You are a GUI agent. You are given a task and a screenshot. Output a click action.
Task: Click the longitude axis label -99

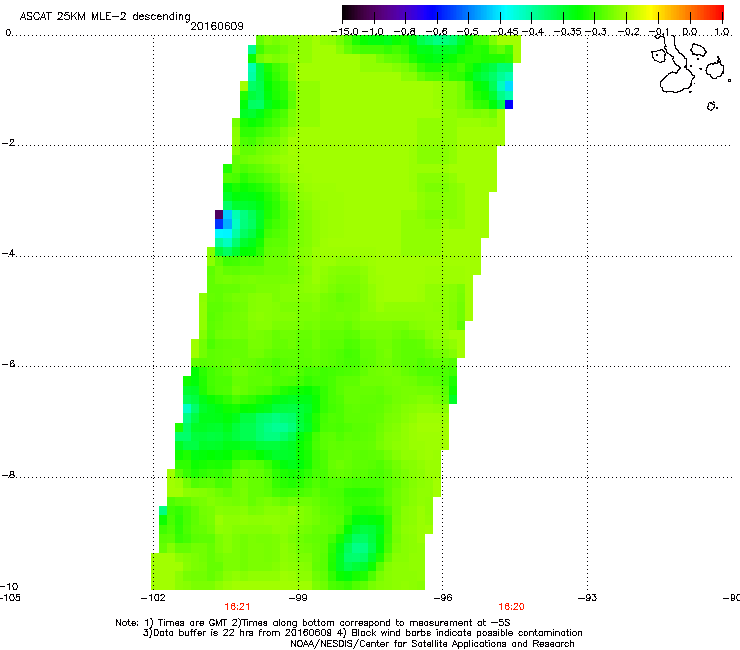point(298,598)
